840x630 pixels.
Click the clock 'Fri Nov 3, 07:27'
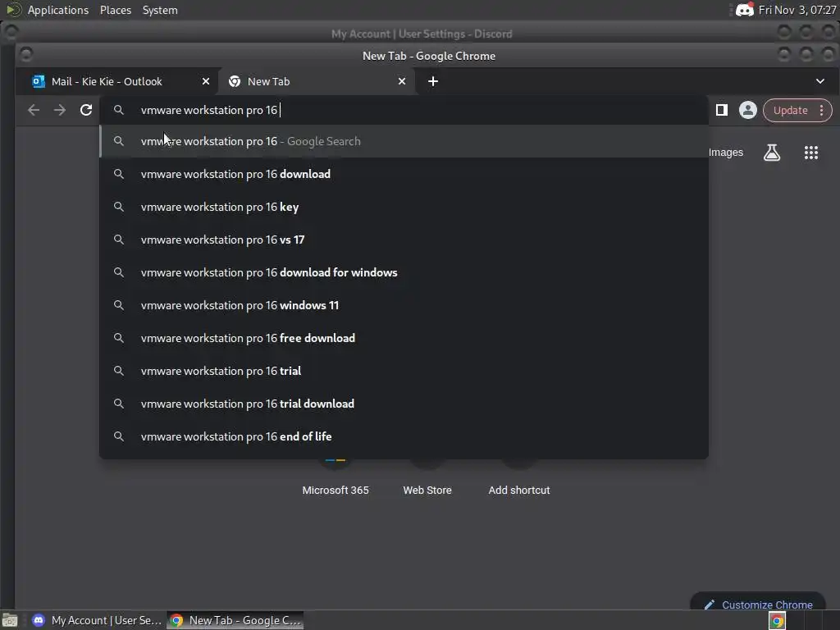click(797, 10)
